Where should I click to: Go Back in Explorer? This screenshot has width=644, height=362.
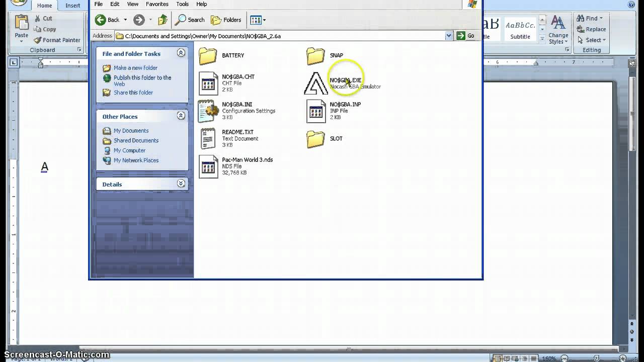pos(107,20)
